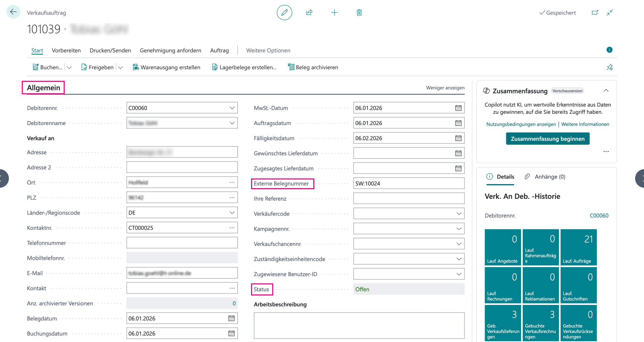This screenshot has height=342, width=644.
Task: Open Weitere Informationen link
Action: click(x=585, y=124)
